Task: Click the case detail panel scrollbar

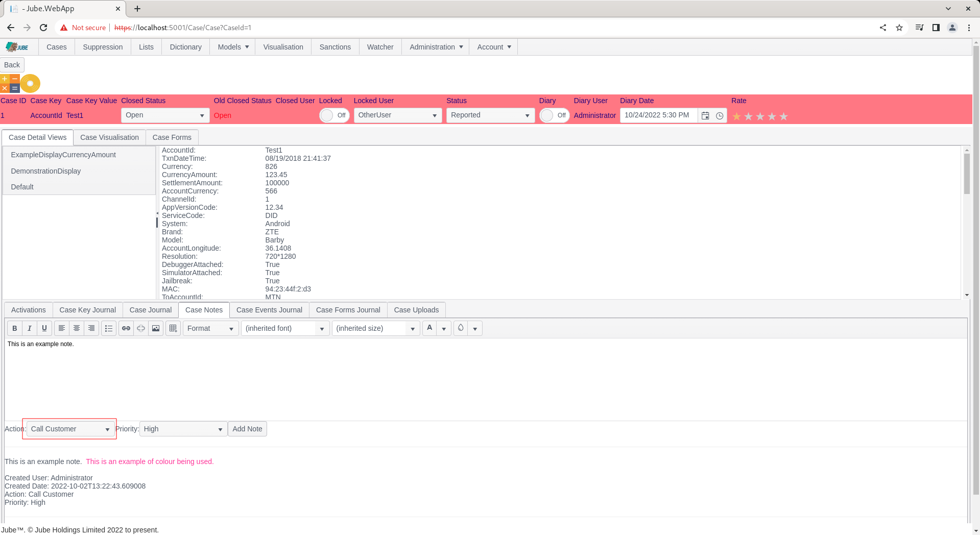Action: 967,174
